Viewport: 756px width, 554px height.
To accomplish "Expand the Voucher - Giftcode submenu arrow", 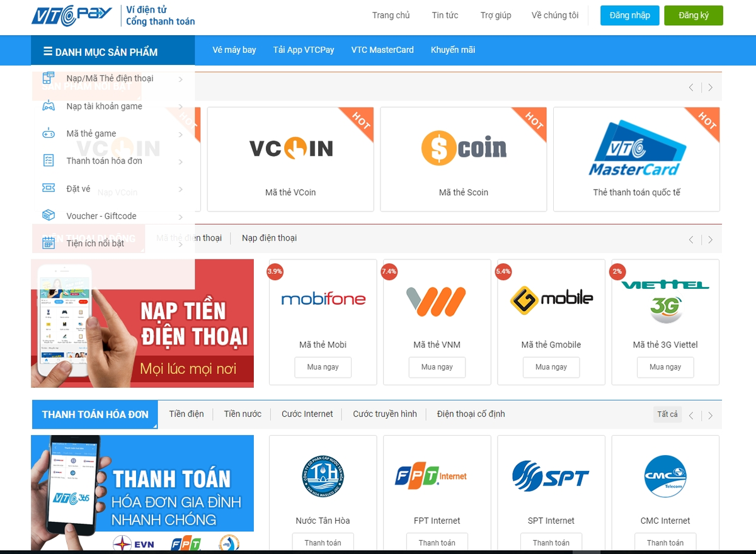I will tap(181, 217).
